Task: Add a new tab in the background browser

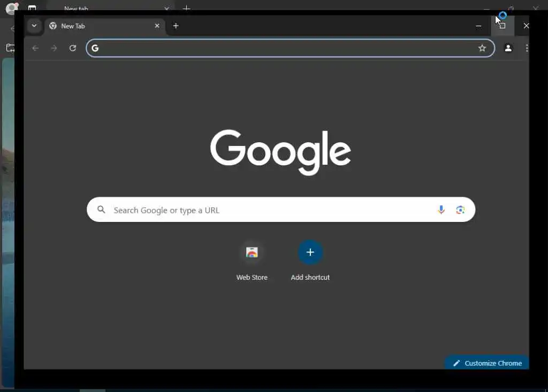Action: point(187,7)
